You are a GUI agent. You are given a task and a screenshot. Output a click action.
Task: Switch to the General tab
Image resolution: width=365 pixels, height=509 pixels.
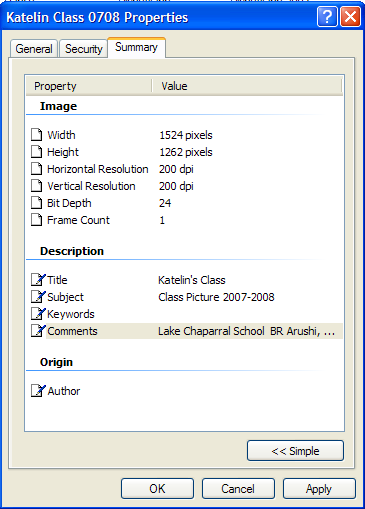pyautogui.click(x=34, y=49)
